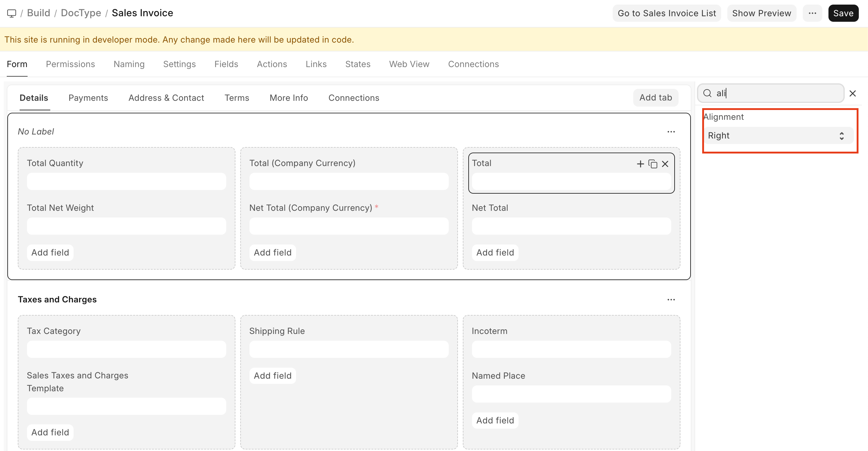Switch to the Permissions tab

tap(70, 64)
